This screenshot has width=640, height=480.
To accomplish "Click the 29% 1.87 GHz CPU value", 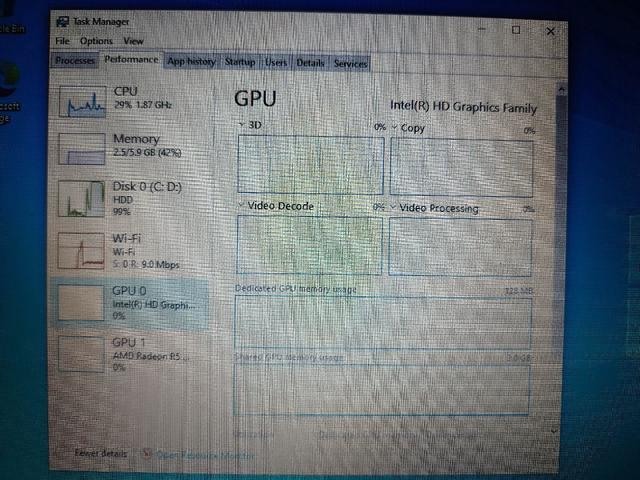I will (142, 105).
